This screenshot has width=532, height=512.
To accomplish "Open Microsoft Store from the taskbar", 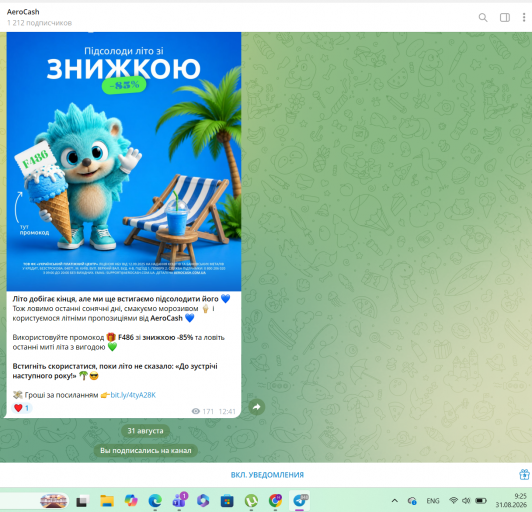I will (x=227, y=501).
